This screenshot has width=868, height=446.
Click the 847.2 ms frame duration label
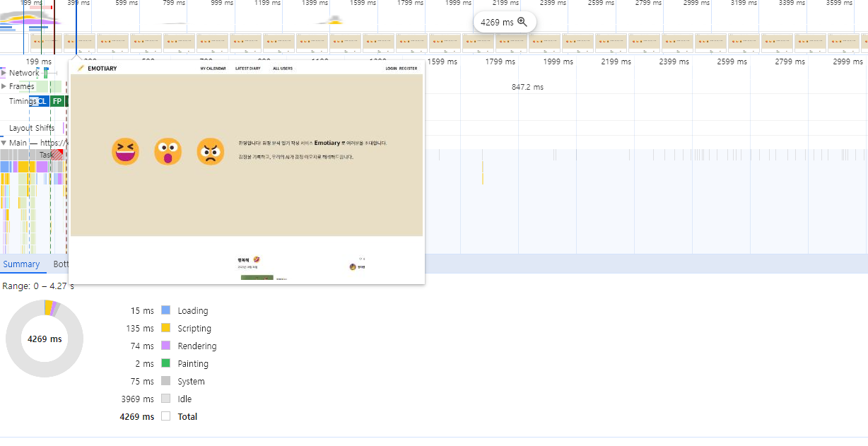527,87
